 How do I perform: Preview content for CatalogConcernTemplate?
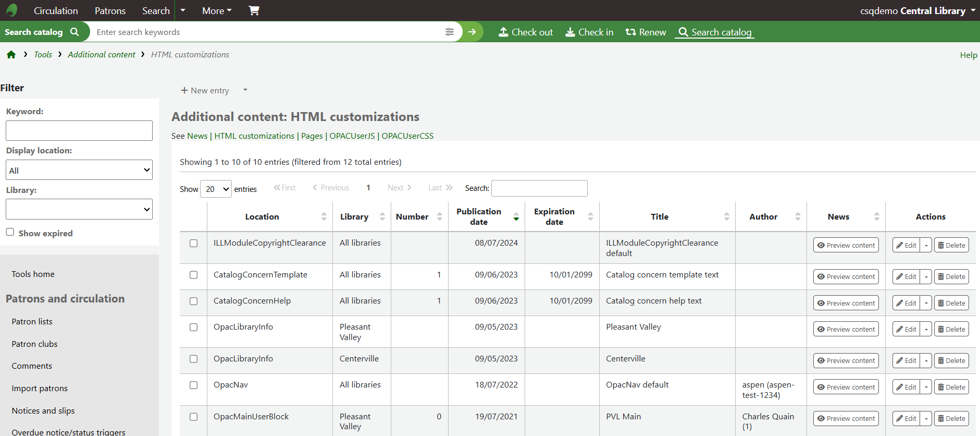point(846,277)
